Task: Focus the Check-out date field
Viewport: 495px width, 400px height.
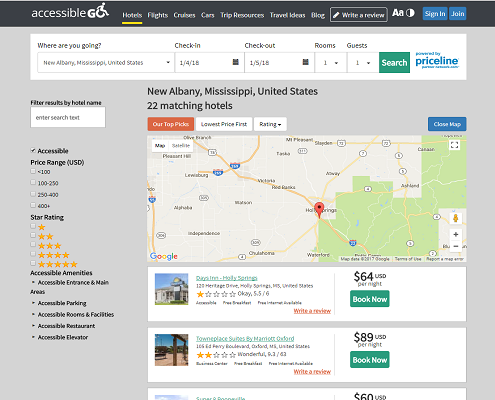Action: click(x=279, y=62)
